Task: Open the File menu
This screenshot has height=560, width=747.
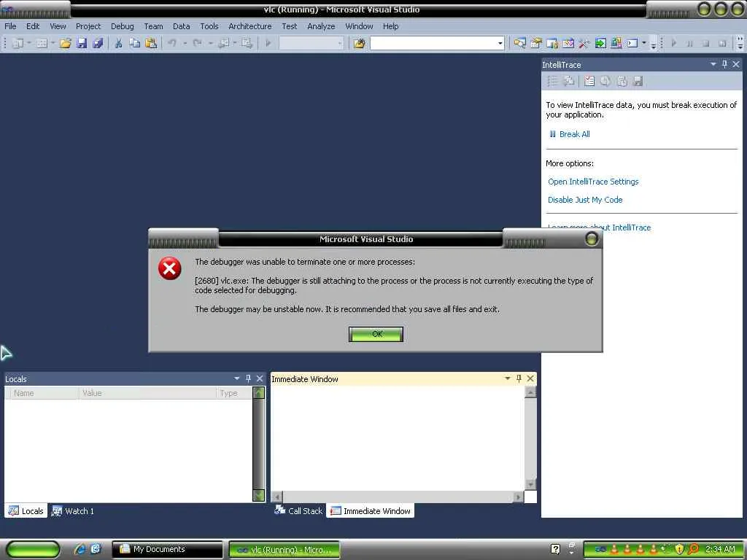Action: tap(10, 26)
